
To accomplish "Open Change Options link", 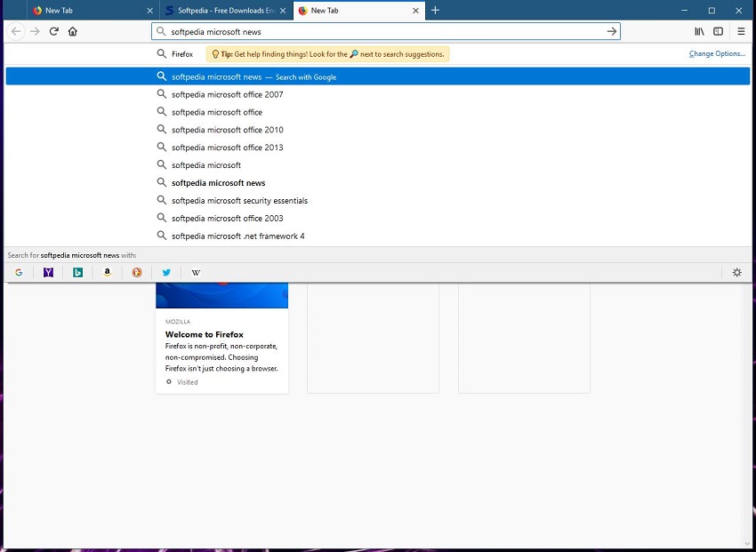I will pos(717,54).
